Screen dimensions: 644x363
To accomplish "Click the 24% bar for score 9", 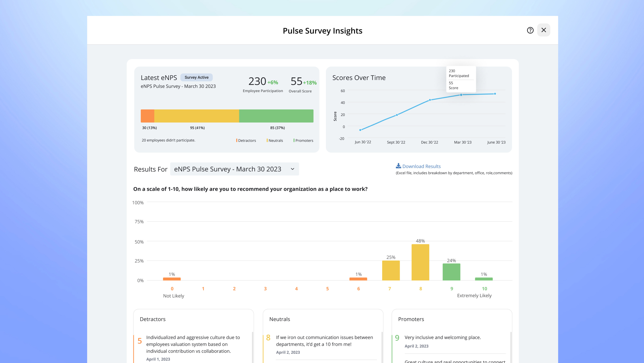I will click(x=451, y=272).
